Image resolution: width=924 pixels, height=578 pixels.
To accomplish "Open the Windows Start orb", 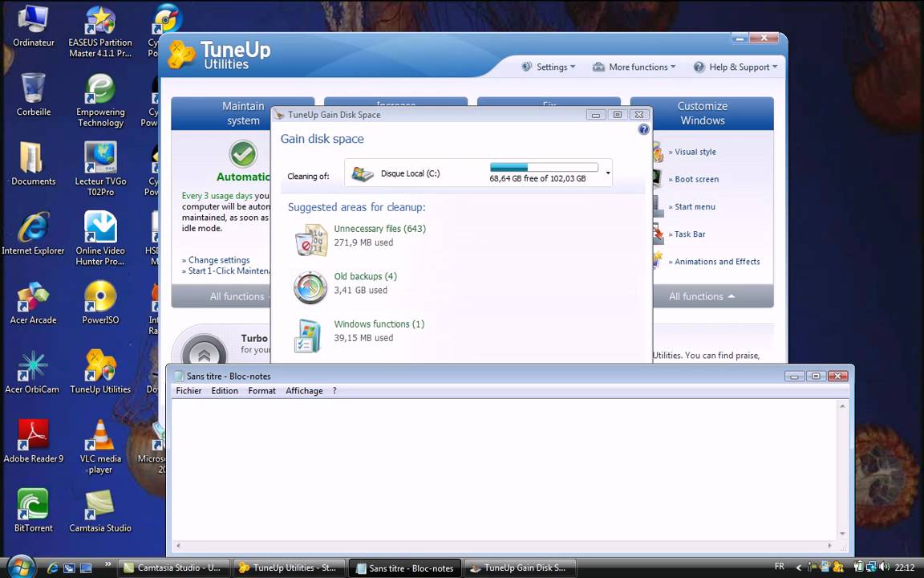I will (22, 568).
